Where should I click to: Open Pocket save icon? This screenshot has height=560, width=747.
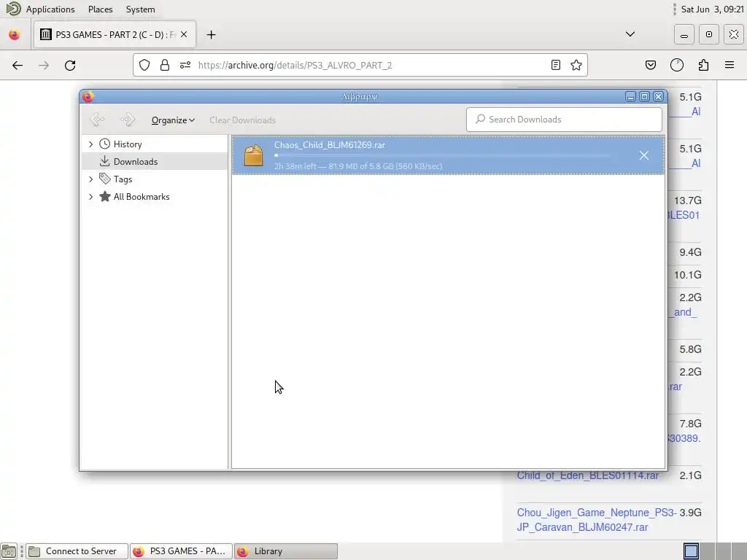tap(650, 65)
